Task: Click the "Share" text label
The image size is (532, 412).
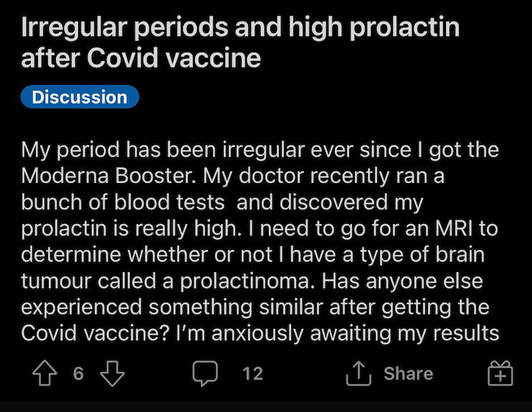Action: (x=409, y=374)
